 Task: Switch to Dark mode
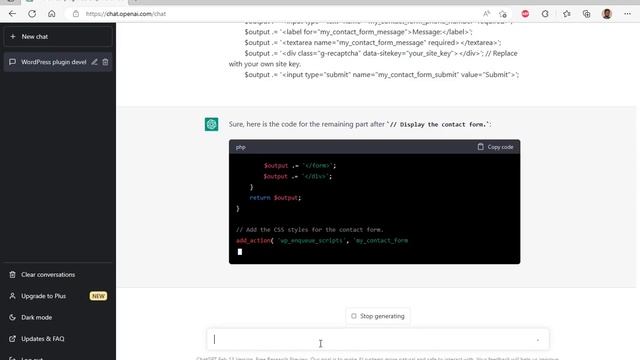(58, 317)
